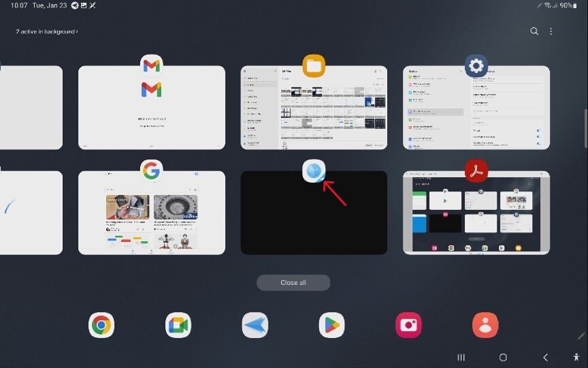Tap the Google app icon above its card

152,171
